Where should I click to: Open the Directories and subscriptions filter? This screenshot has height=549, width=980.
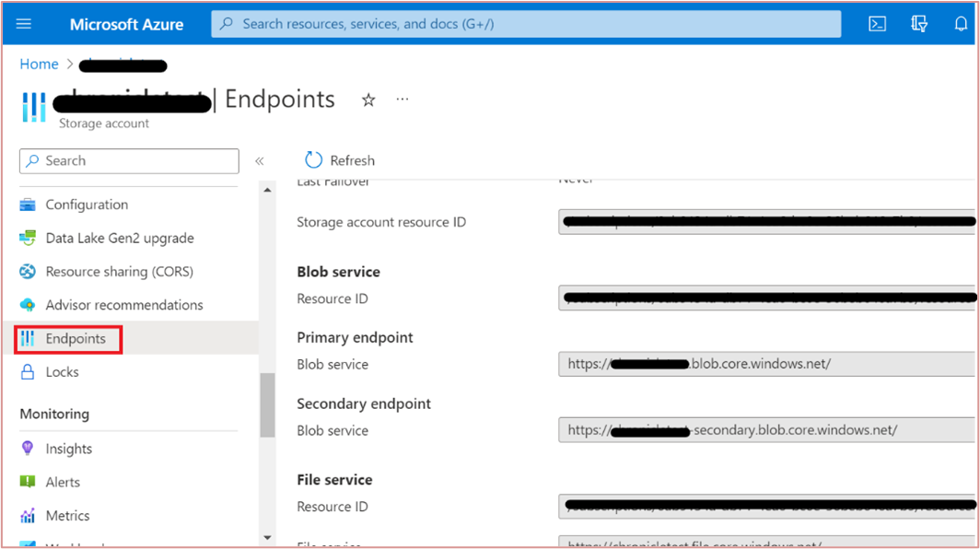point(919,24)
